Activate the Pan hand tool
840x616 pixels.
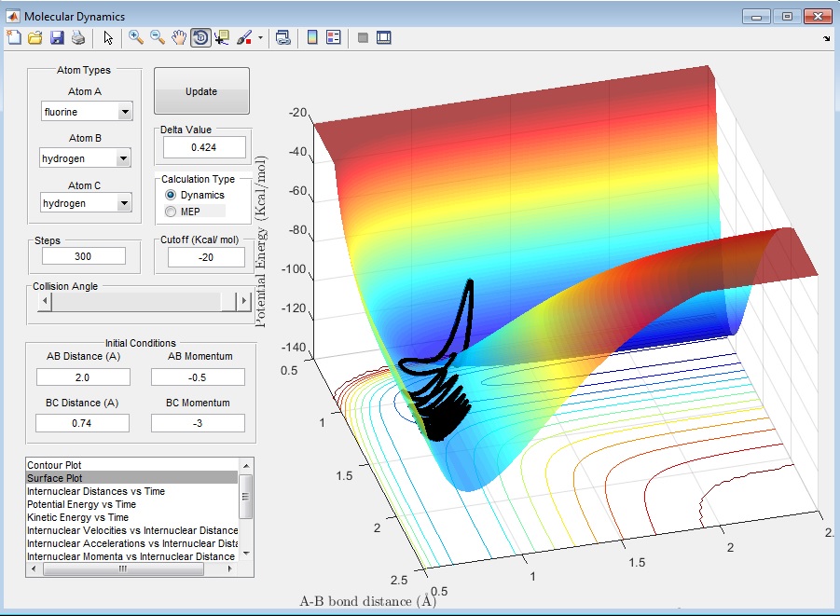179,38
